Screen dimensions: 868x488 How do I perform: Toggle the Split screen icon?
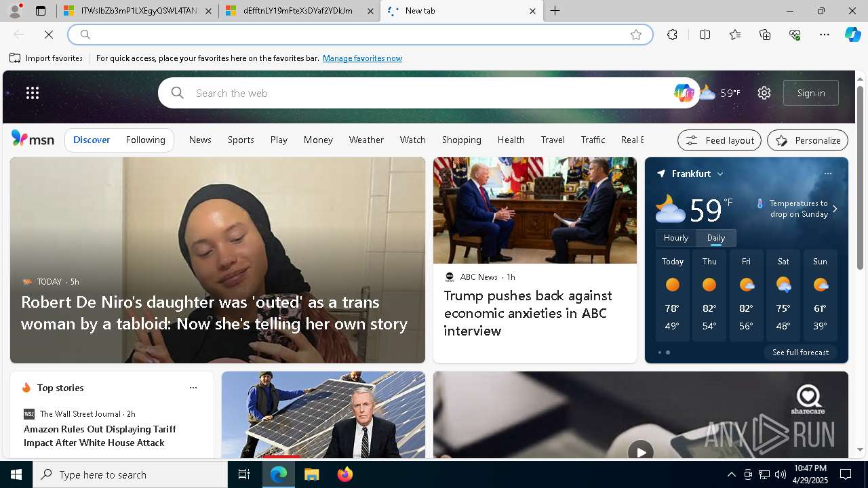(x=705, y=35)
